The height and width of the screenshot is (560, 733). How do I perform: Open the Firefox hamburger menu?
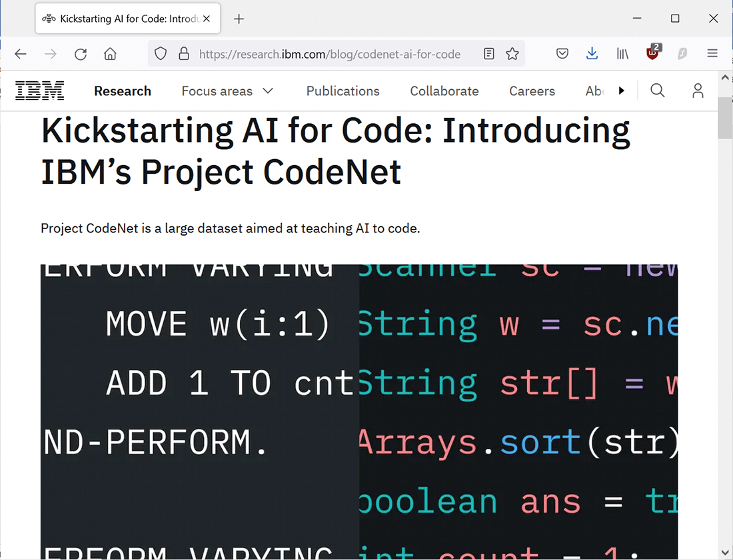click(712, 53)
